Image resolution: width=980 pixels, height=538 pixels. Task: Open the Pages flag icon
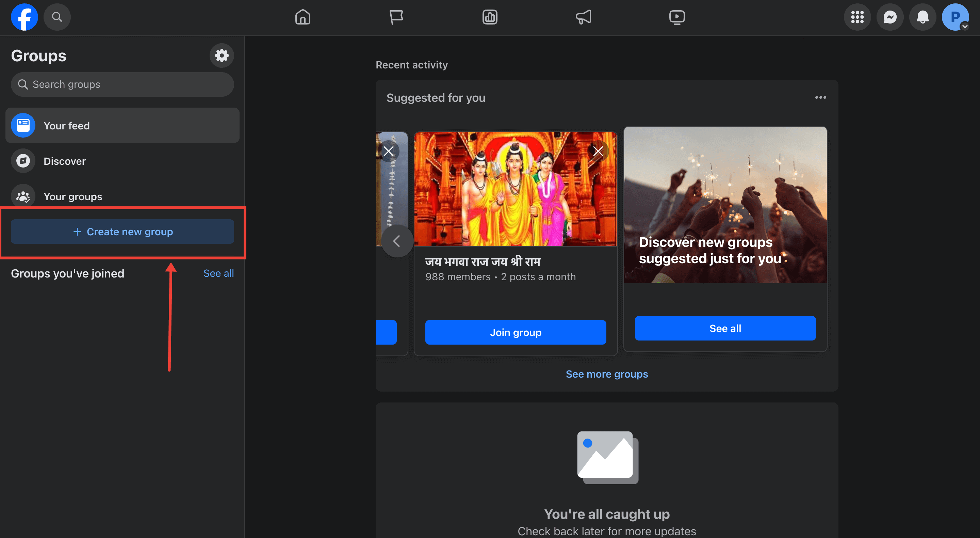tap(396, 17)
